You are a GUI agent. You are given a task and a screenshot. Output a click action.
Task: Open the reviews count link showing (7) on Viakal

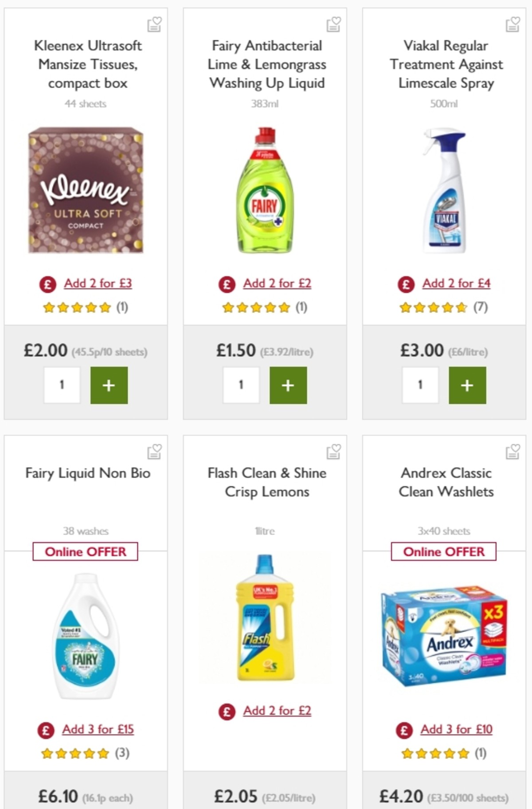(x=481, y=306)
